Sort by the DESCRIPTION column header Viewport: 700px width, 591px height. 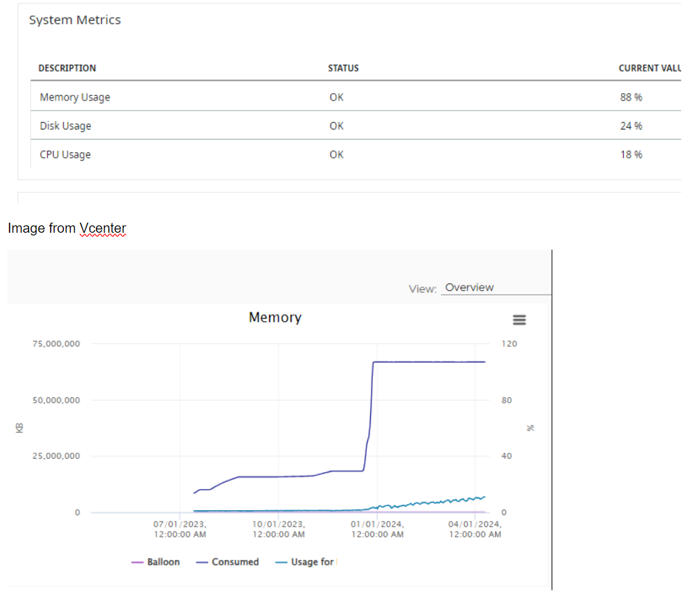(67, 68)
